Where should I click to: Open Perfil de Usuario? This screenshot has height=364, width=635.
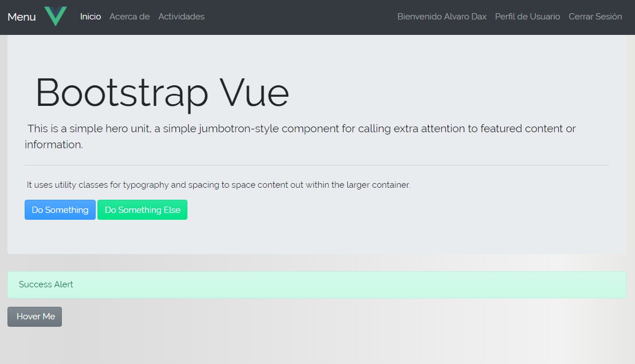(527, 17)
